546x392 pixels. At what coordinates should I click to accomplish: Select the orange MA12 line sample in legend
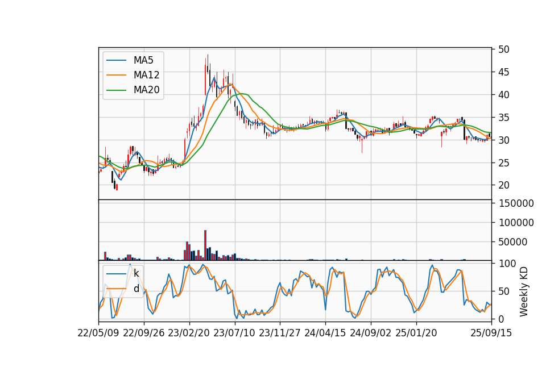116,75
